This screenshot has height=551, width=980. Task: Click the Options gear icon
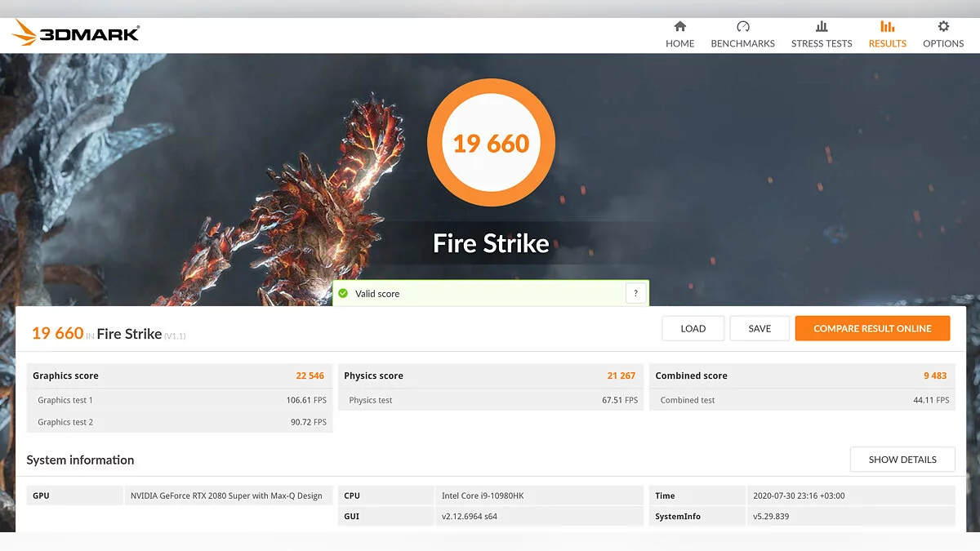[x=943, y=26]
